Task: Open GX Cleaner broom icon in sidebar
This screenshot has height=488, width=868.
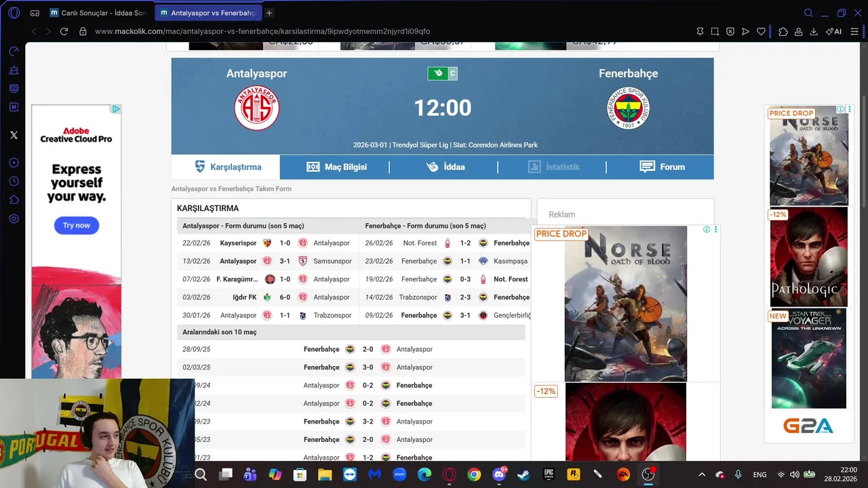Action: tap(14, 70)
